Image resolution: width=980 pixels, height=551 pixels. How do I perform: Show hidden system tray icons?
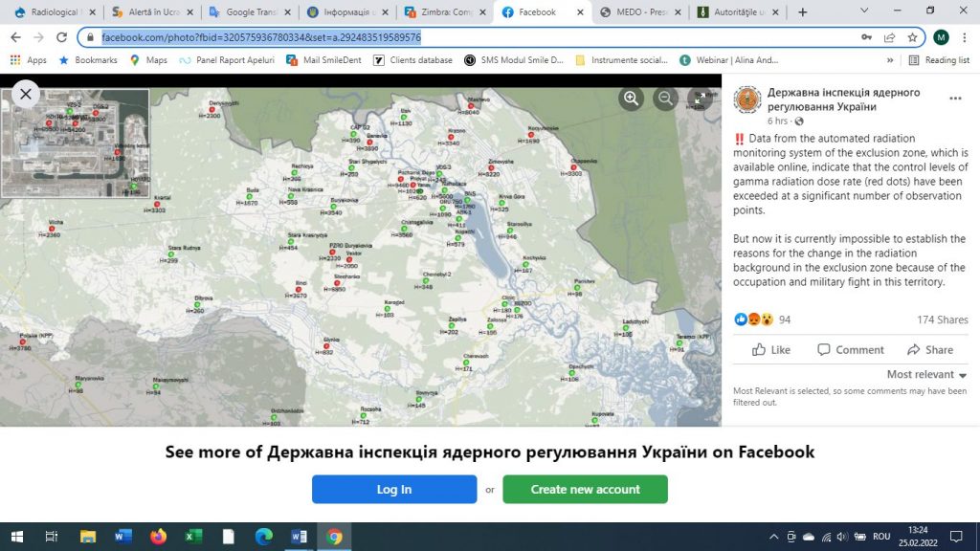point(773,537)
